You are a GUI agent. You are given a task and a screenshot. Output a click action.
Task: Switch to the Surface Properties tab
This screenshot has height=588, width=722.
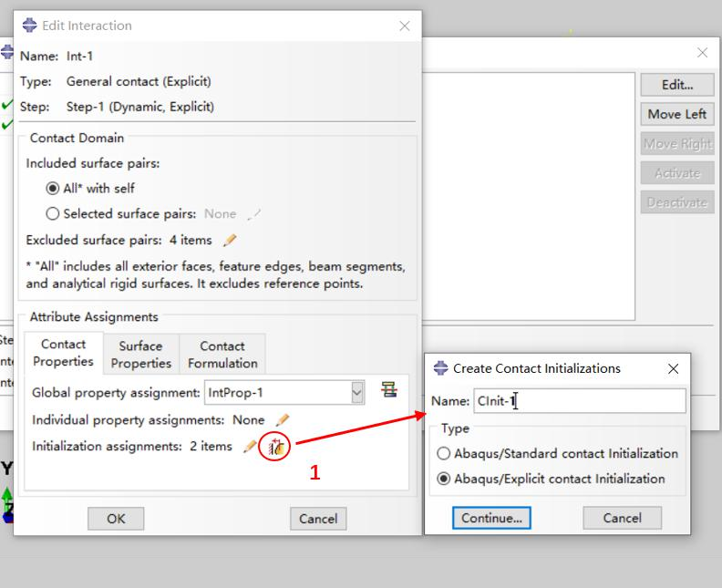click(x=141, y=355)
